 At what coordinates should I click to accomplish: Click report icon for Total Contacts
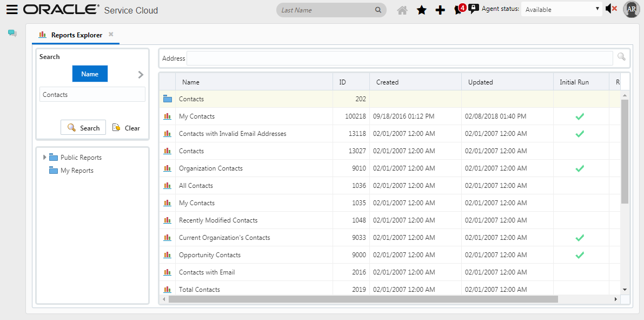[167, 289]
